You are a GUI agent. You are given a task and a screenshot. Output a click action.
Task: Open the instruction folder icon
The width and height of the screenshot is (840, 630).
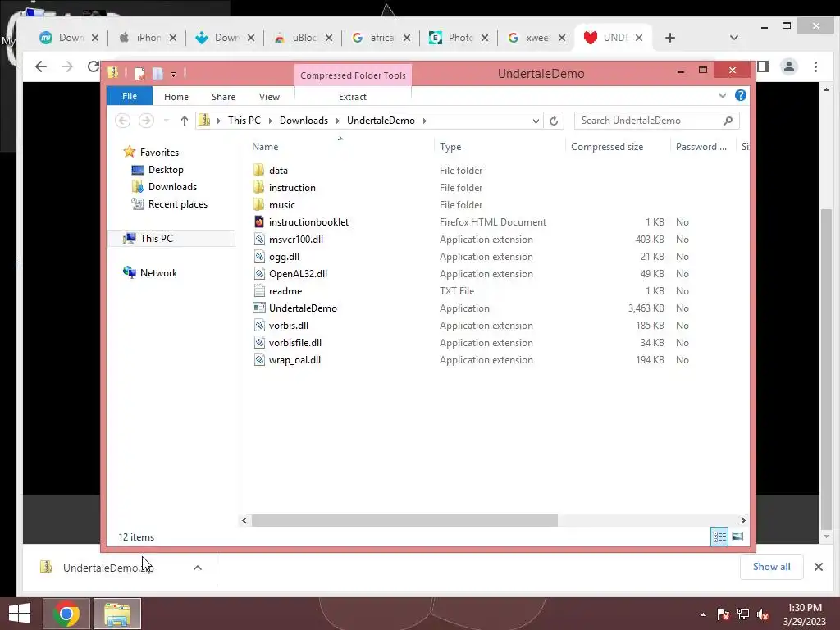[x=258, y=188]
